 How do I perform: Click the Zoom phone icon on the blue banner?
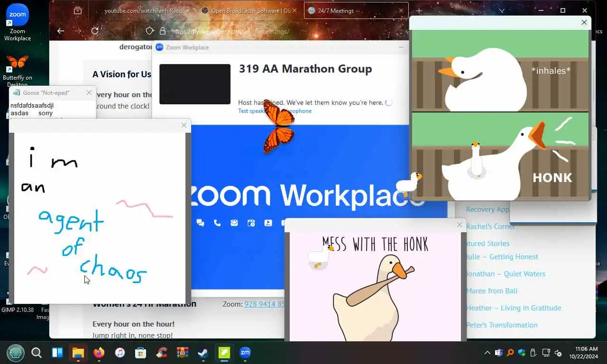217,223
